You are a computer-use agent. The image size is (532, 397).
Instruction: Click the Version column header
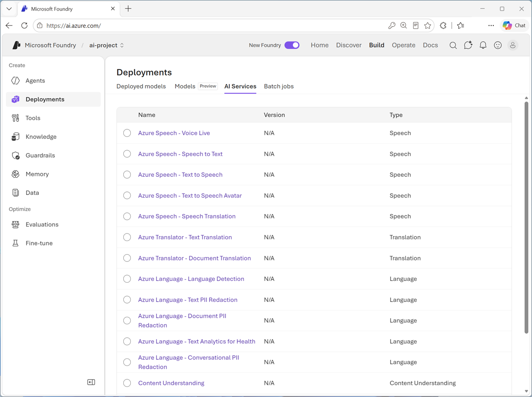(274, 115)
